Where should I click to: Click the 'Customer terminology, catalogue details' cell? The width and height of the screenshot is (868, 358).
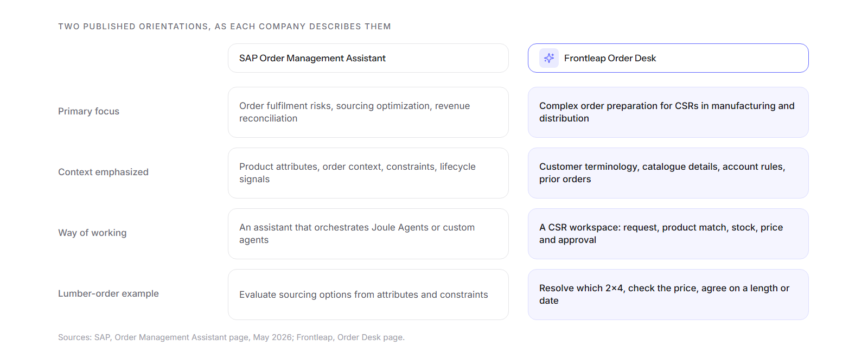(x=668, y=173)
